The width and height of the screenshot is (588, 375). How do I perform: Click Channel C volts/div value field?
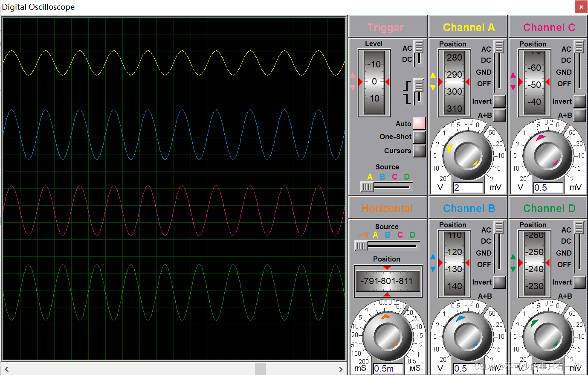[548, 188]
